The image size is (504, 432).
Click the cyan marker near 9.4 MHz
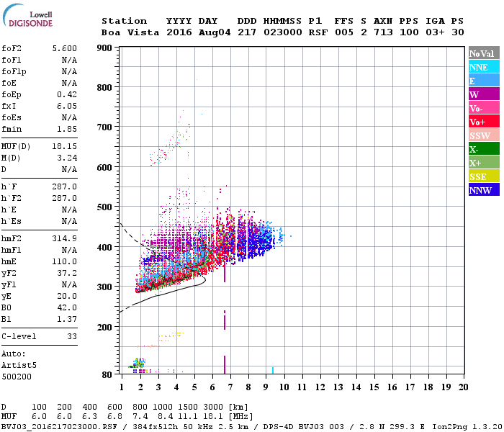[x=273, y=370]
